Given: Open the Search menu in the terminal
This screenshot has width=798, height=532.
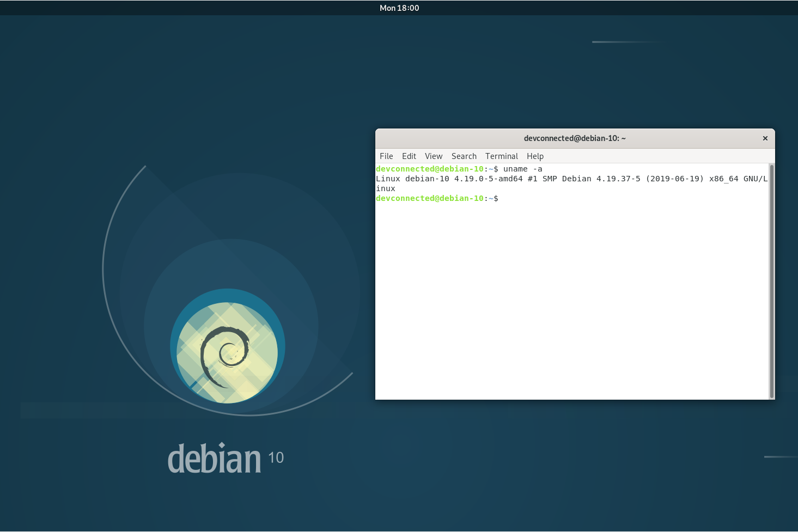Looking at the screenshot, I should [464, 156].
